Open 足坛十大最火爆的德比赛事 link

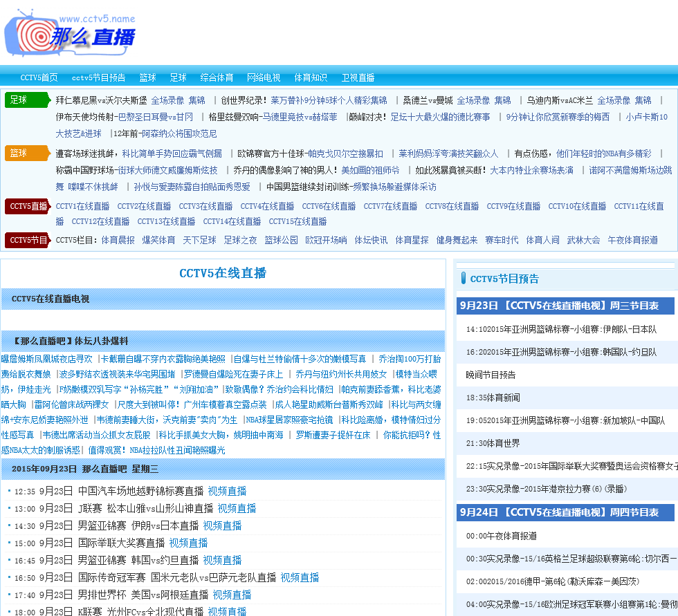(x=440, y=117)
